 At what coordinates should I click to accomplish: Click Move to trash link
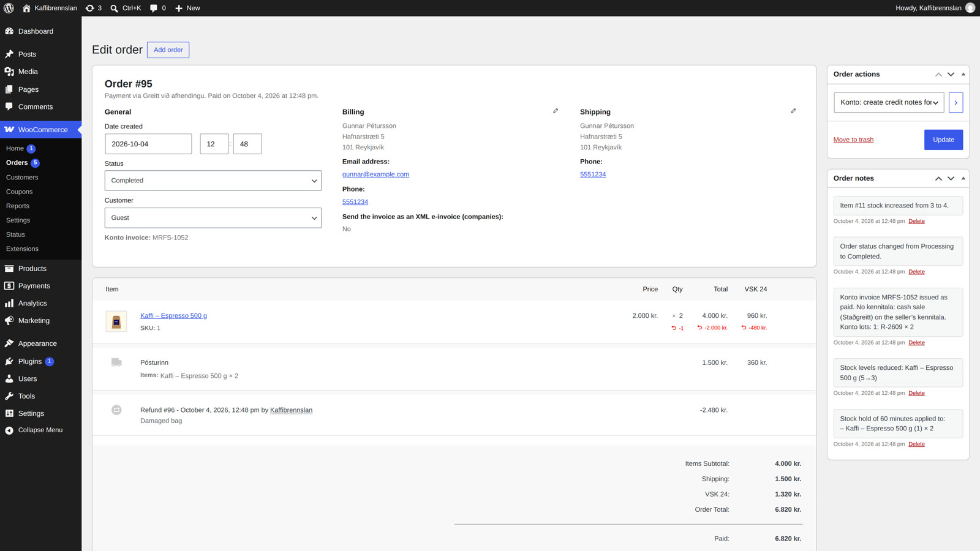pyautogui.click(x=853, y=140)
